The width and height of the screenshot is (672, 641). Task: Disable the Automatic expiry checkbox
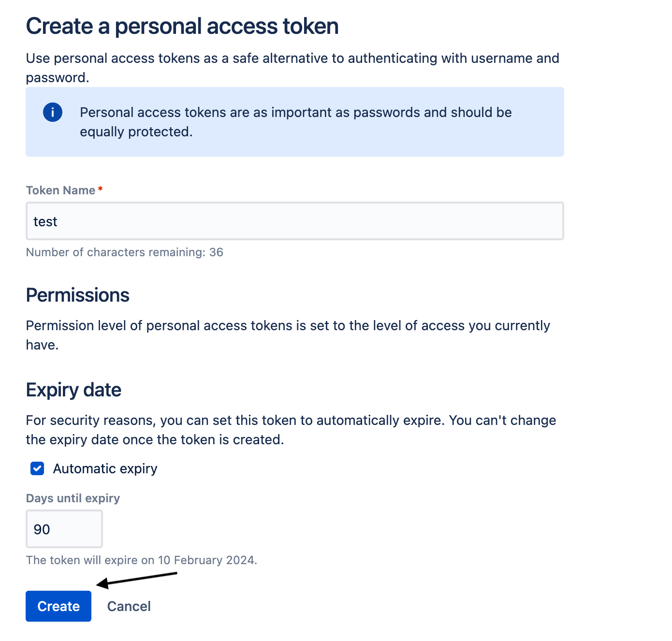tap(37, 468)
